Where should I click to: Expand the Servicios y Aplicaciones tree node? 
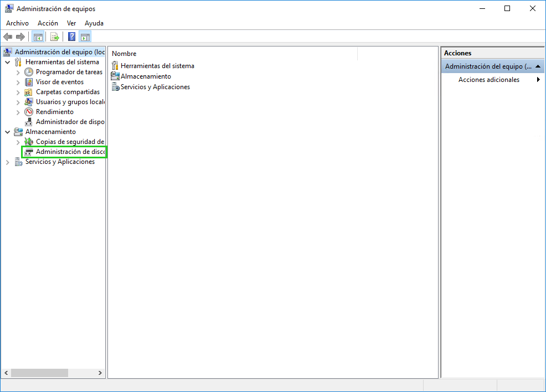pos(8,162)
